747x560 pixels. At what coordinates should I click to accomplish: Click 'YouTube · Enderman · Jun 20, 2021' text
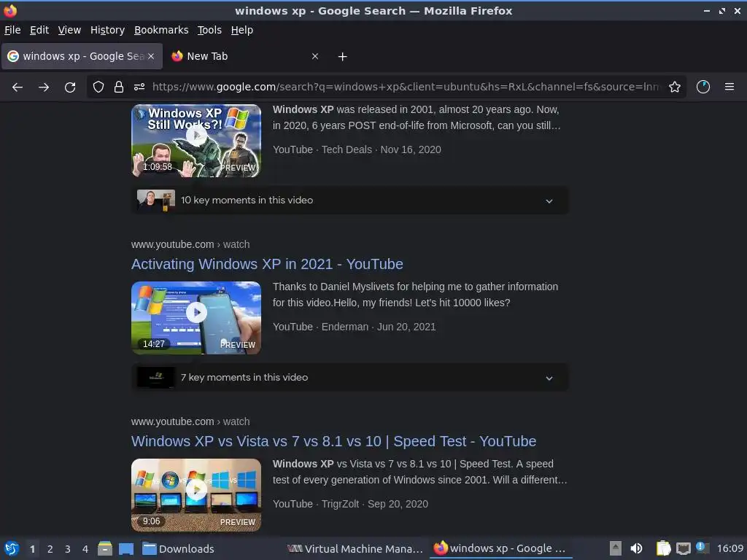pos(355,327)
